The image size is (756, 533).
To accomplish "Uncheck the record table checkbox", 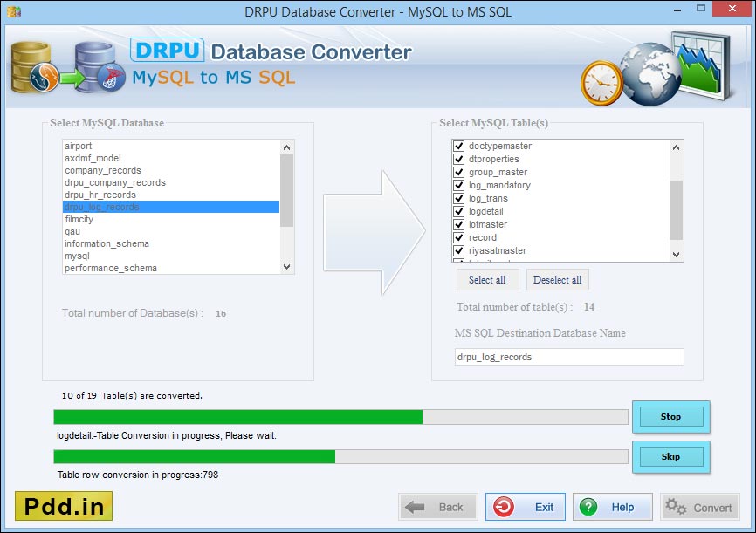I will [x=458, y=237].
